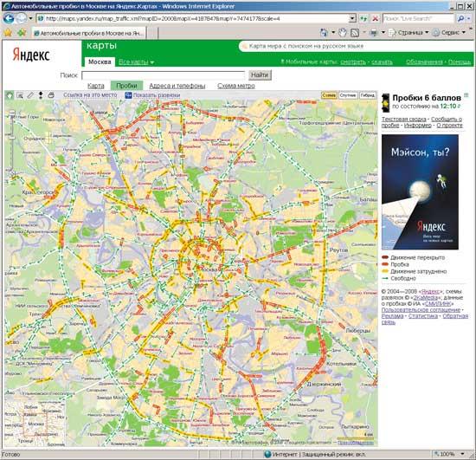
Task: Open the Схема метро tab
Action: tap(236, 86)
